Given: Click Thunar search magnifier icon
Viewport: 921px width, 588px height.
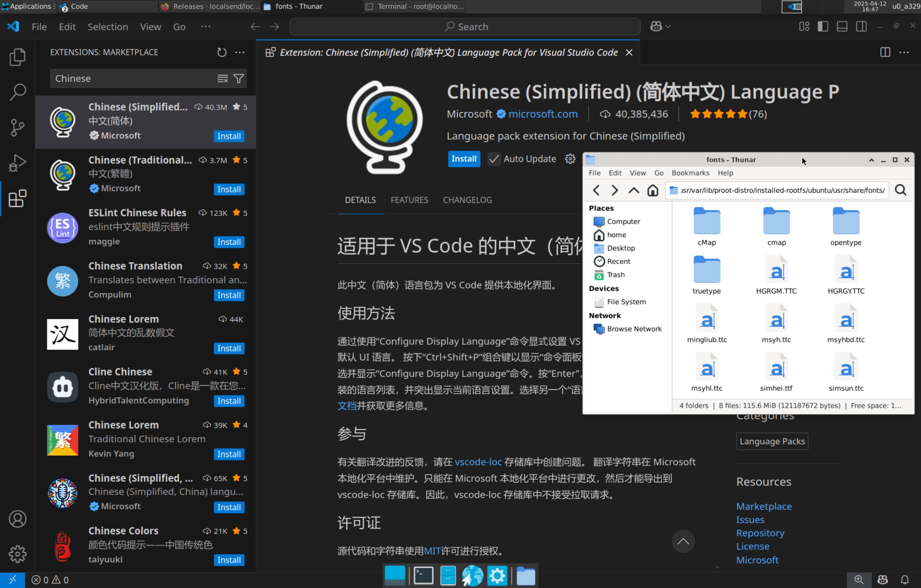Looking at the screenshot, I should click(900, 190).
